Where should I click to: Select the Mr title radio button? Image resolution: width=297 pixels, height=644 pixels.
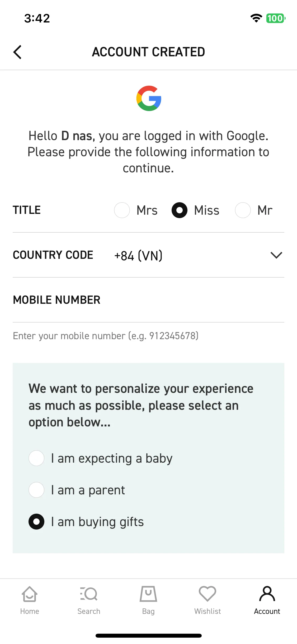coord(243,210)
